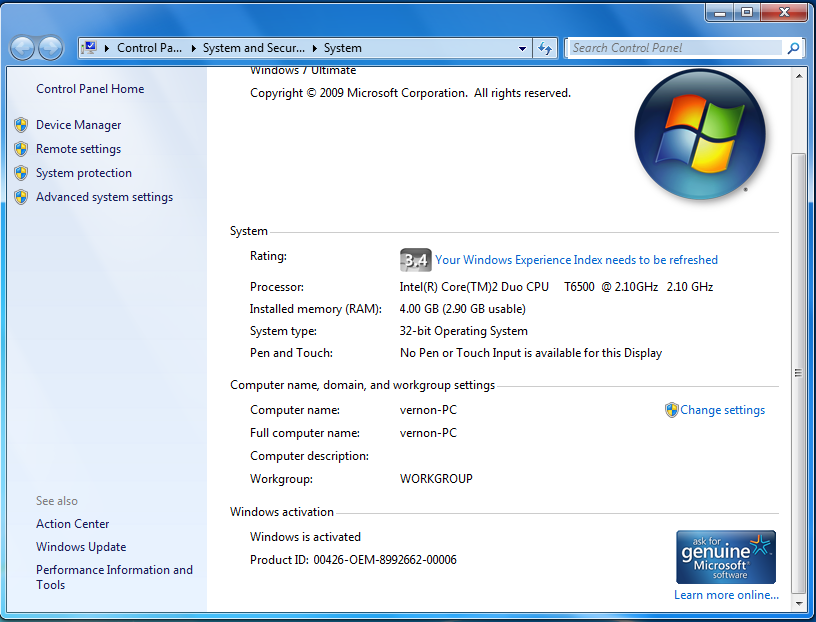Click shield icon beside Advanced system settings
The height and width of the screenshot is (622, 816).
point(21,197)
